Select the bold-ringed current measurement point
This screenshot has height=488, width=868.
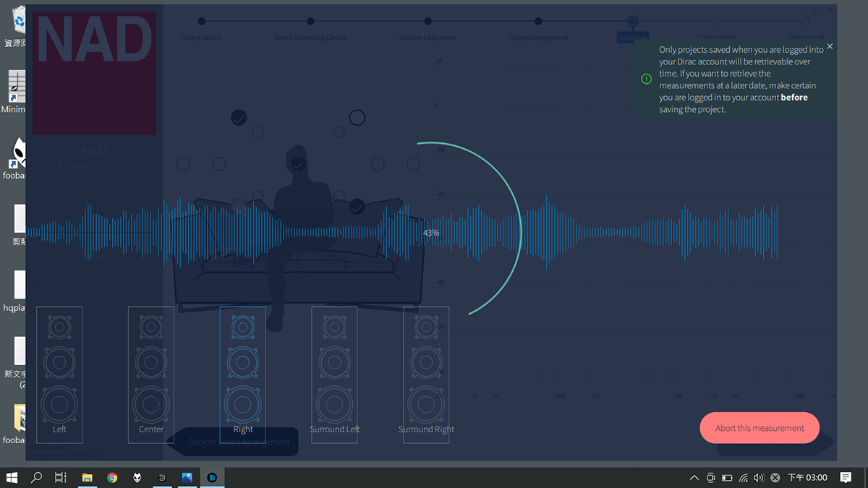[x=357, y=117]
